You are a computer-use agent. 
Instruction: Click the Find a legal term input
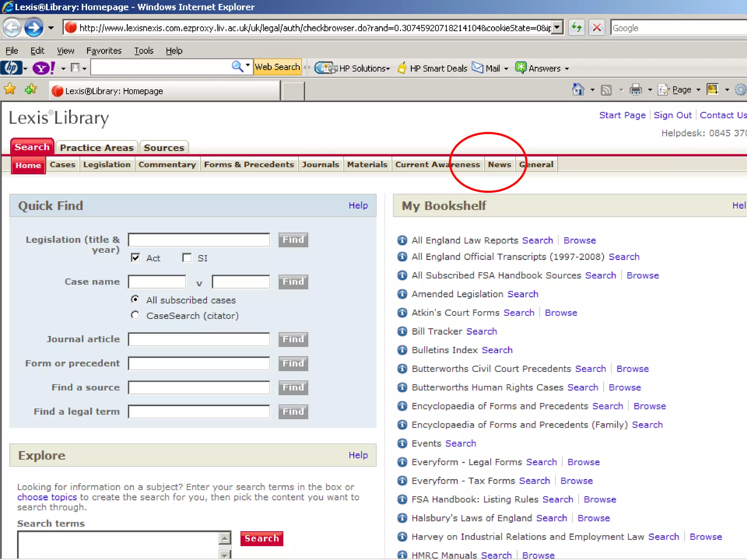tap(199, 412)
